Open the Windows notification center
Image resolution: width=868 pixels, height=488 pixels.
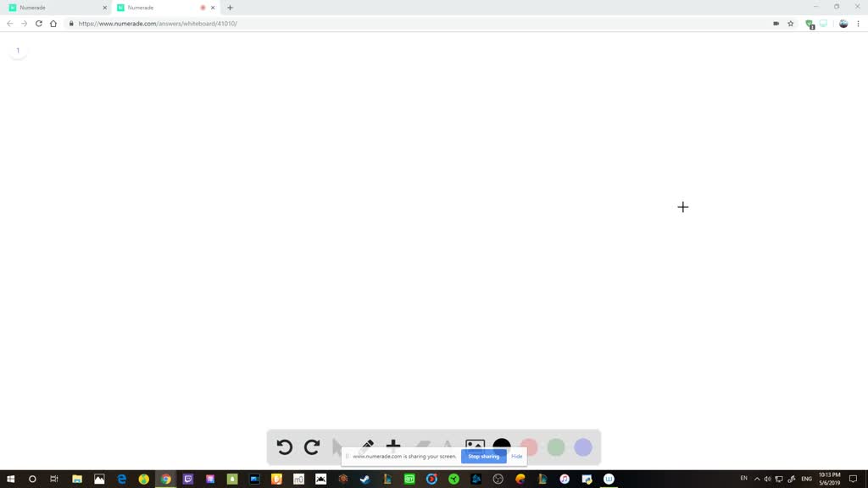coord(854,480)
